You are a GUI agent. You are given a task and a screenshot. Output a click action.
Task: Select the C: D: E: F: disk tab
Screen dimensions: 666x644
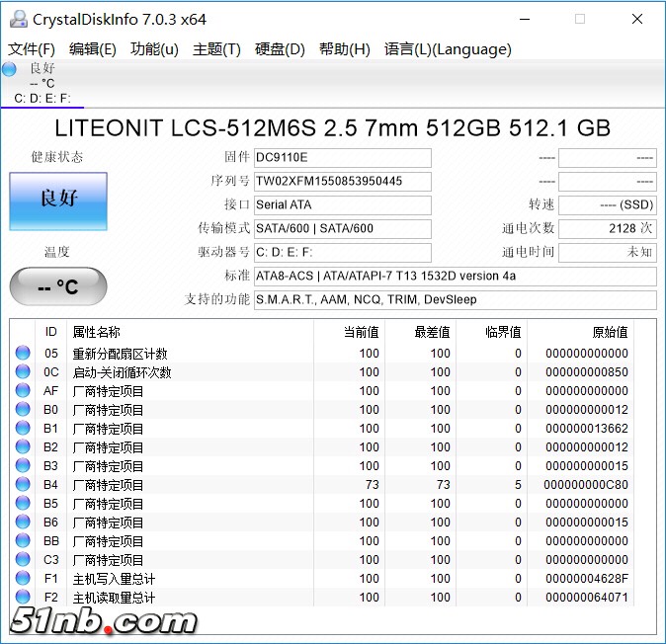click(x=42, y=98)
